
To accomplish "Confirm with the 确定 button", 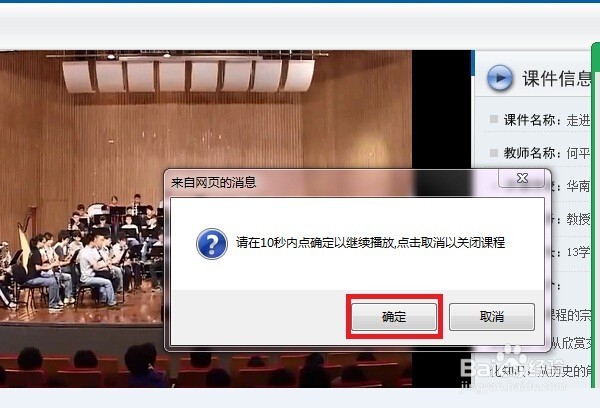I will click(x=394, y=317).
